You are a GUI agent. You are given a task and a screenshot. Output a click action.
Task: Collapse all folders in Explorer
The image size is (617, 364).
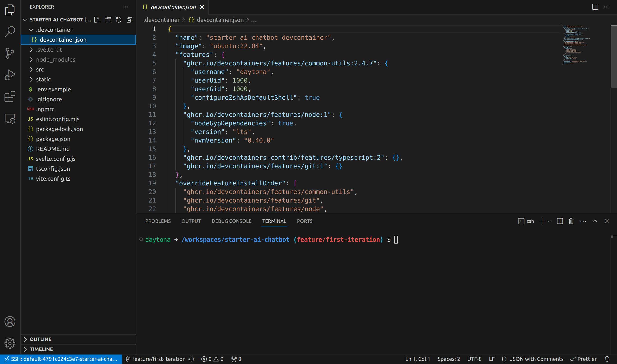[129, 20]
